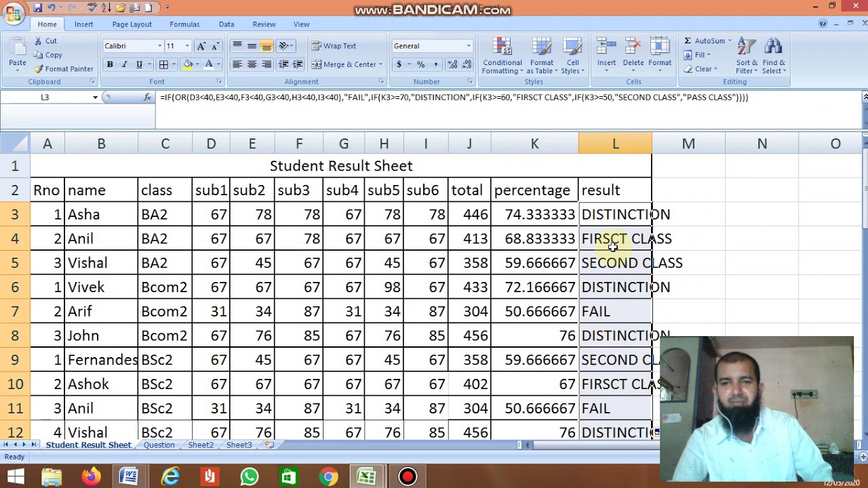
Task: Toggle Italic formatting button
Action: pyautogui.click(x=124, y=64)
